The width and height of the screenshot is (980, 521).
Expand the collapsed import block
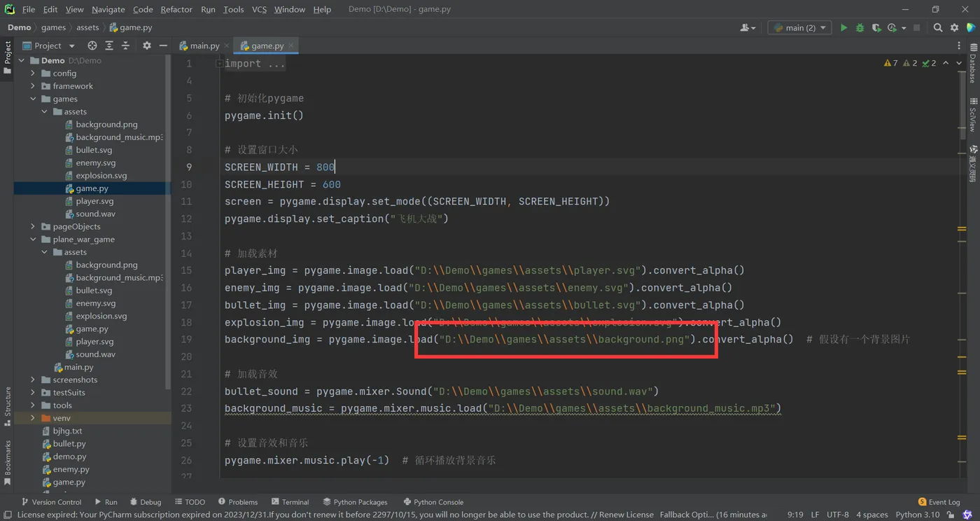tap(220, 64)
